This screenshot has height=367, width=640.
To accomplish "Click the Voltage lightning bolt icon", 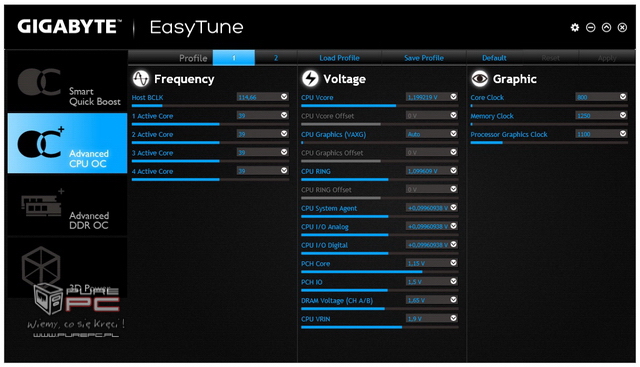I will [x=310, y=78].
